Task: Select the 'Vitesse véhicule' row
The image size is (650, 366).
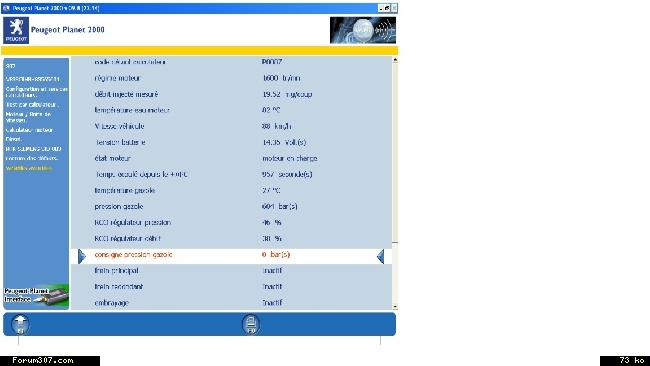Action: (231, 126)
